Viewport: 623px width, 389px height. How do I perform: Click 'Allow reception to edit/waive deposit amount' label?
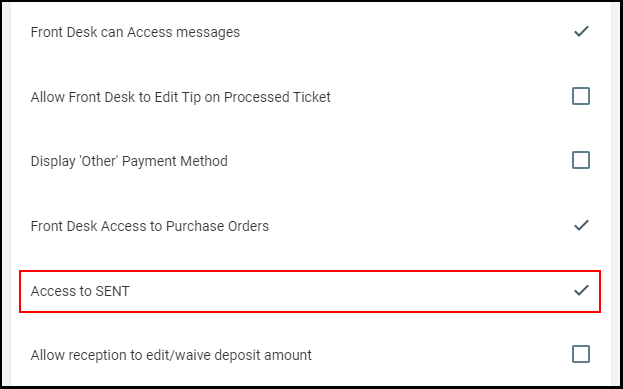pos(171,355)
